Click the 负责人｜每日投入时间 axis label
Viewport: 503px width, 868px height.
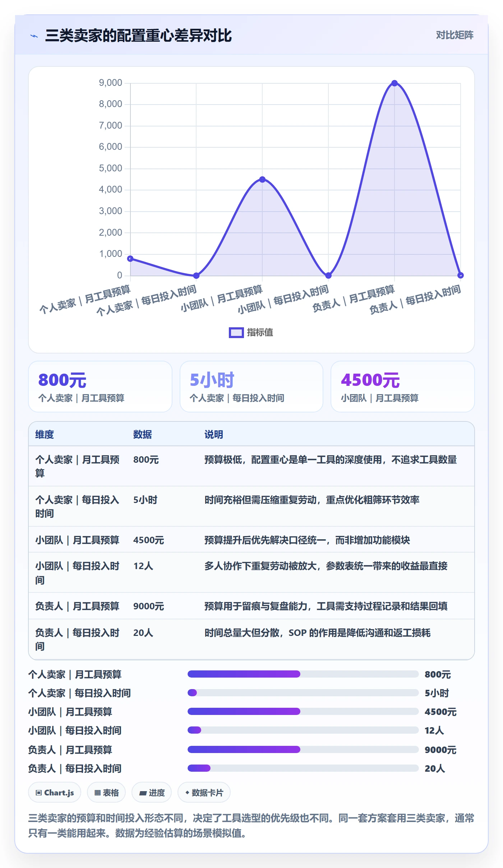point(415,300)
